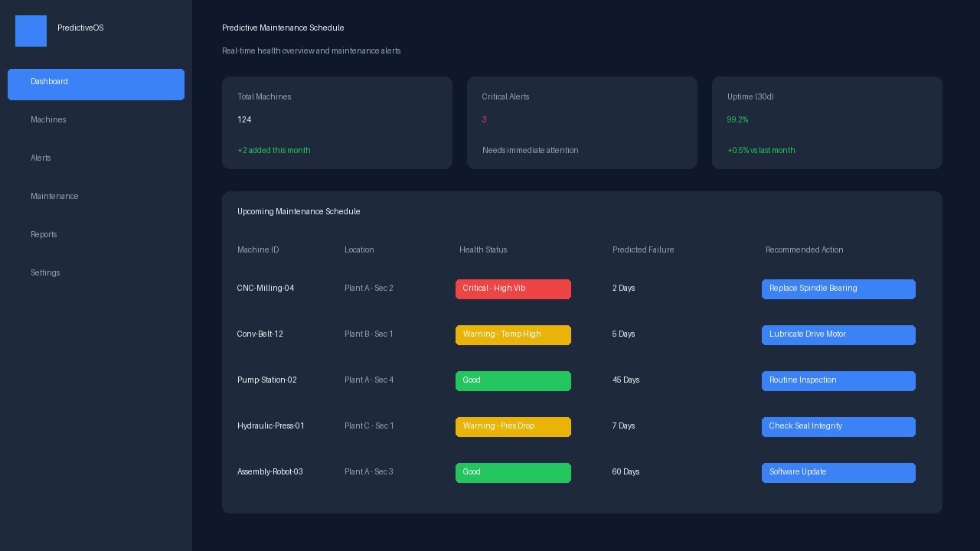Open Settings from the sidebar
The width and height of the screenshot is (980, 551).
click(x=45, y=273)
